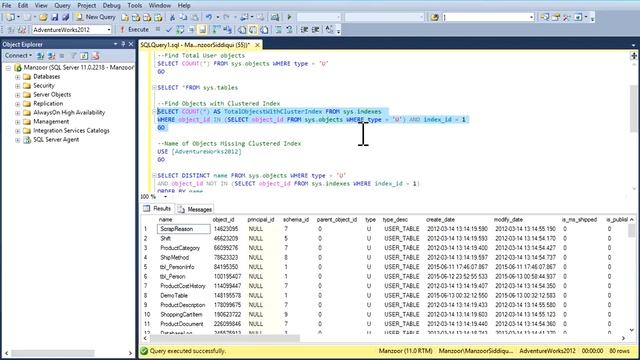The image size is (640, 360).
Task: Click the Find icon beside search box
Action: [435, 17]
